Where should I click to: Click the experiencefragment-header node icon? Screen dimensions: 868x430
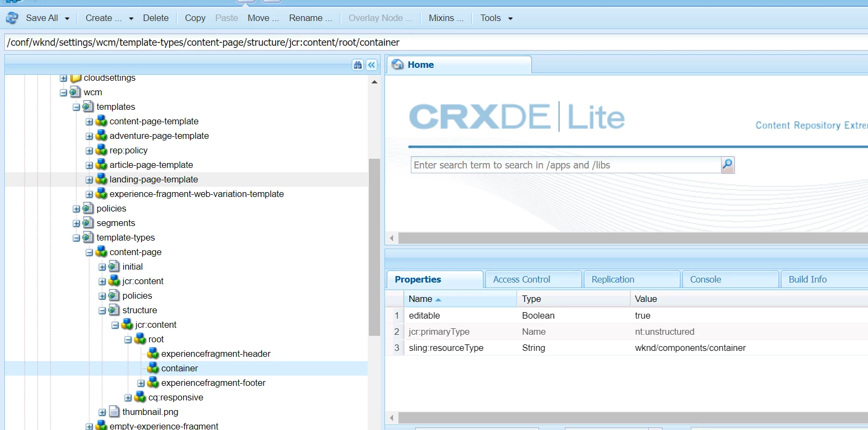point(153,354)
